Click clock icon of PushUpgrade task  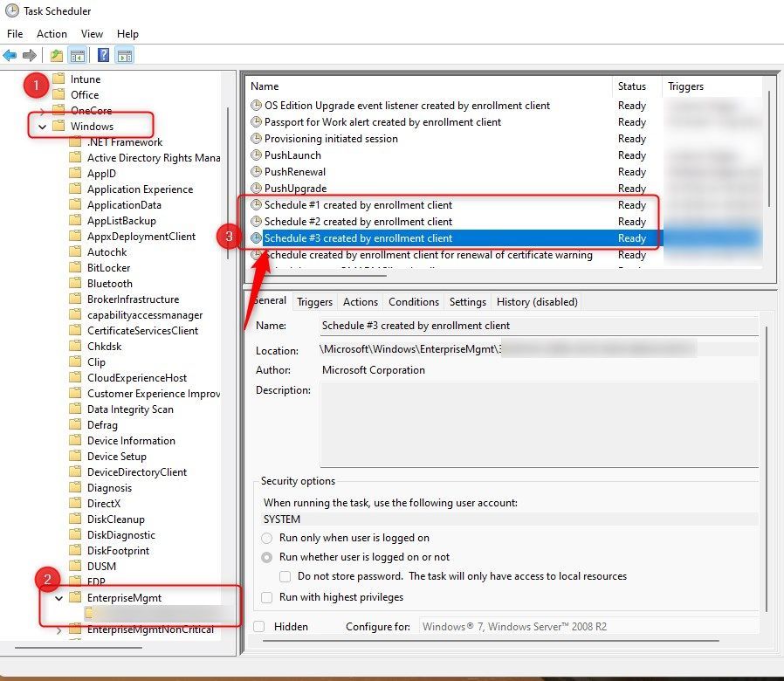coord(256,188)
